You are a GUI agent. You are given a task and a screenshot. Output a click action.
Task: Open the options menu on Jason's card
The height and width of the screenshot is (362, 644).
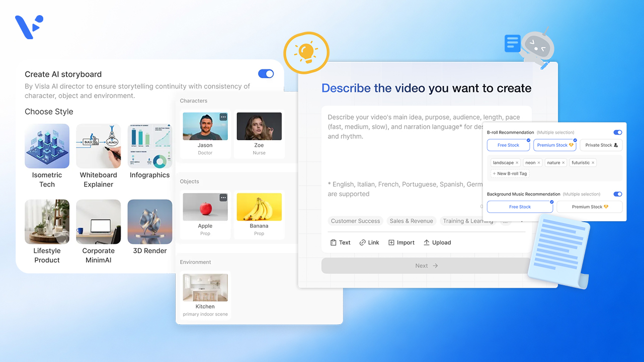(223, 117)
